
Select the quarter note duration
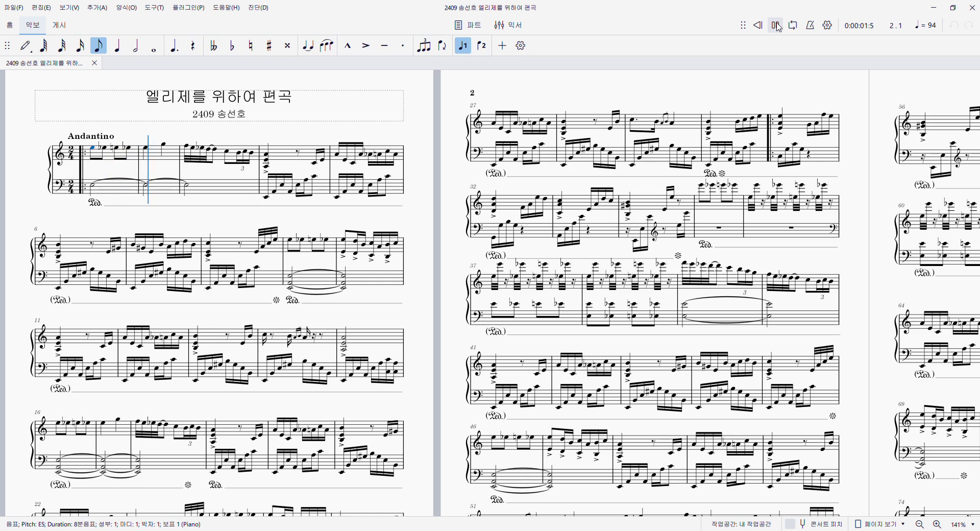[117, 45]
